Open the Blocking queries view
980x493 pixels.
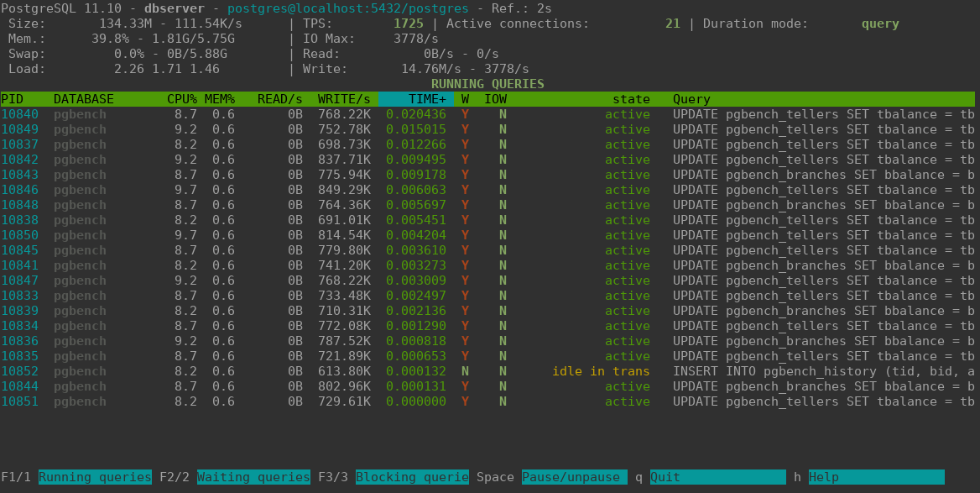tap(412, 477)
